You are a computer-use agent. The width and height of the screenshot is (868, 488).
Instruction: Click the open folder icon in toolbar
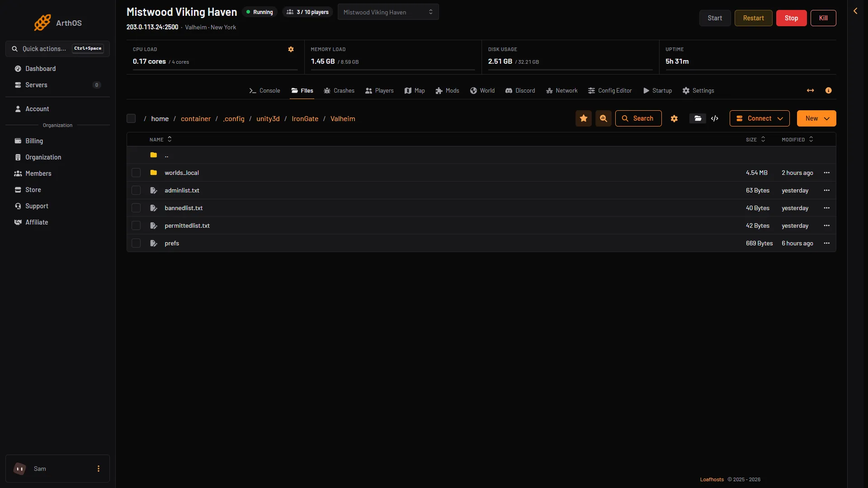[698, 118]
